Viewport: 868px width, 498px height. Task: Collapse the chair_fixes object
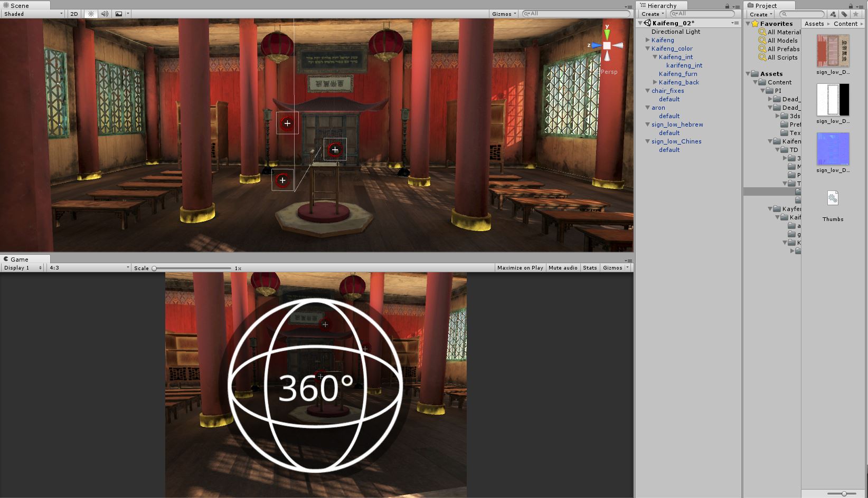[648, 91]
